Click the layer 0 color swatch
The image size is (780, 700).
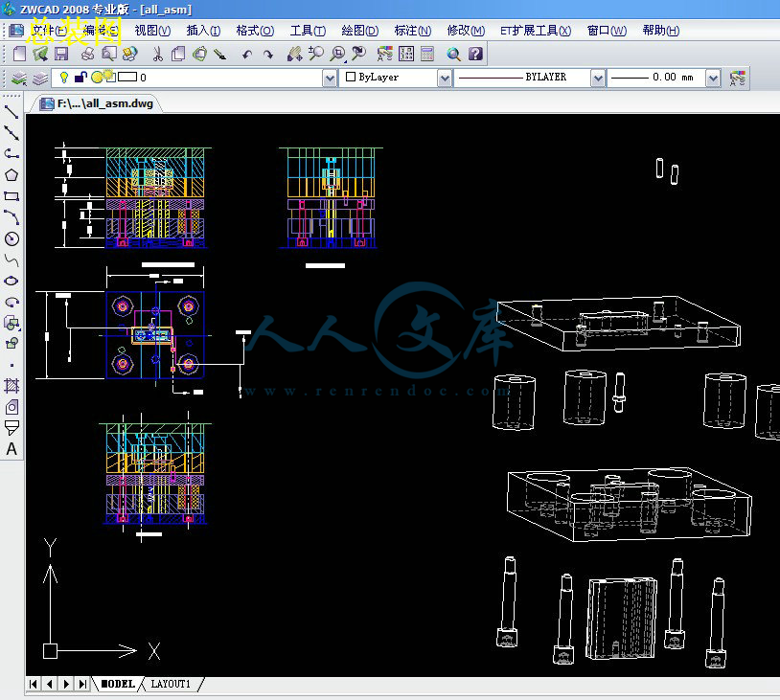click(127, 77)
